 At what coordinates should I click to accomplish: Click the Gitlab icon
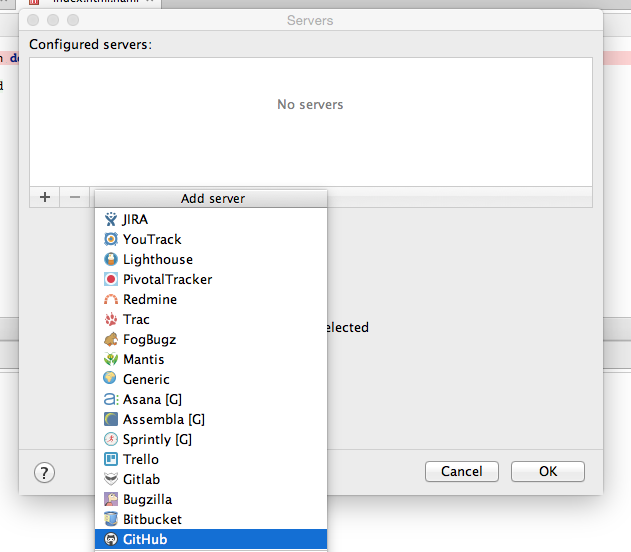[111, 479]
